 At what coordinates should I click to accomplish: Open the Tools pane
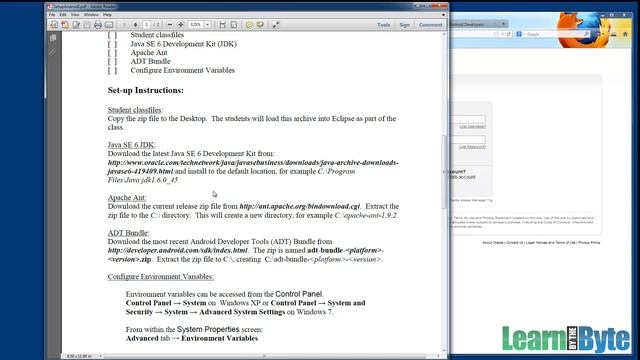pos(383,25)
